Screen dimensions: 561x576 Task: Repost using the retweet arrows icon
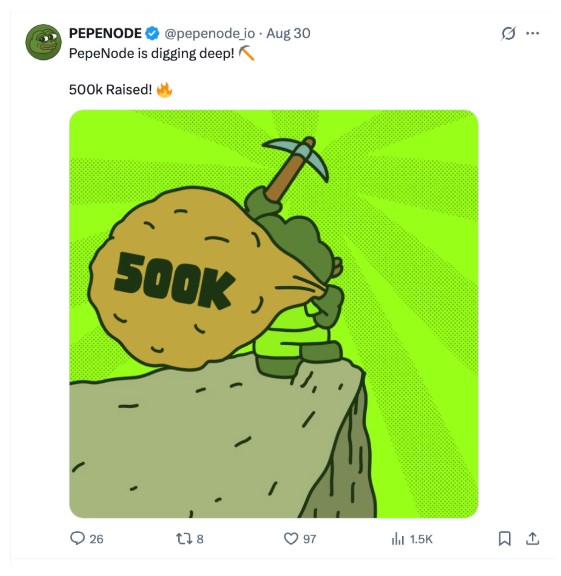(184, 539)
